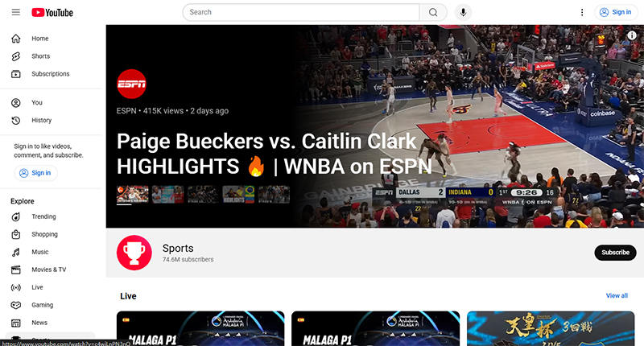Open the hamburger guide menu
This screenshot has height=346, width=644.
tap(15, 12)
